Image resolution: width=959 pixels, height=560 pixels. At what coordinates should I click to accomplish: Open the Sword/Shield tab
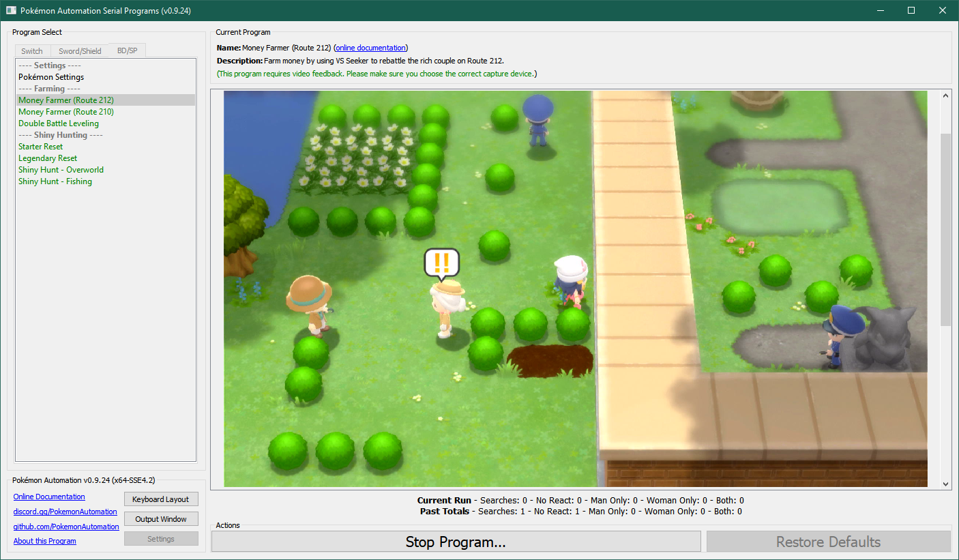tap(80, 51)
